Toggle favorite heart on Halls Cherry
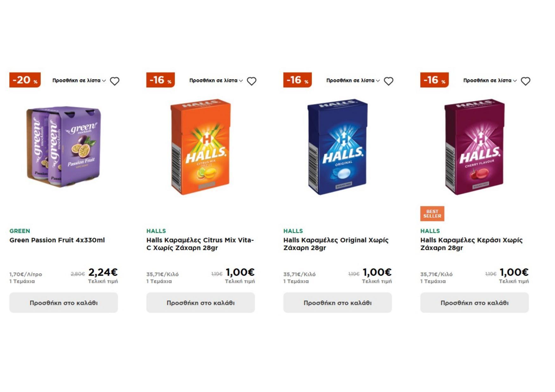This screenshot has width=555, height=392. click(x=526, y=81)
